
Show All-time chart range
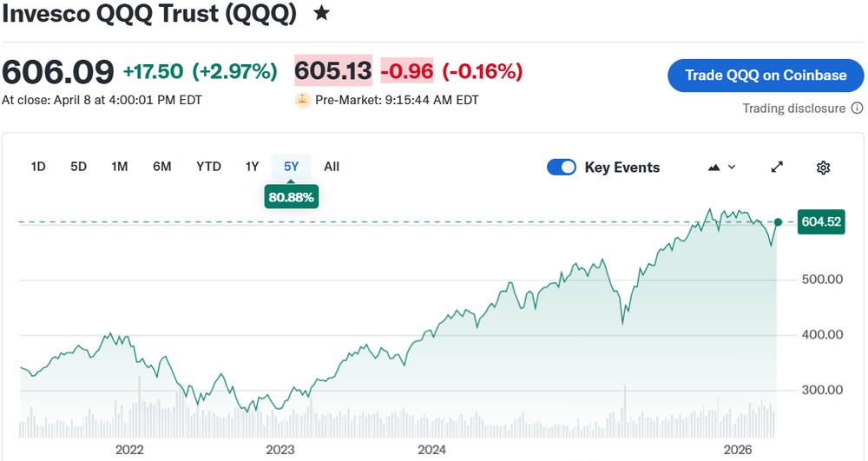(x=332, y=167)
